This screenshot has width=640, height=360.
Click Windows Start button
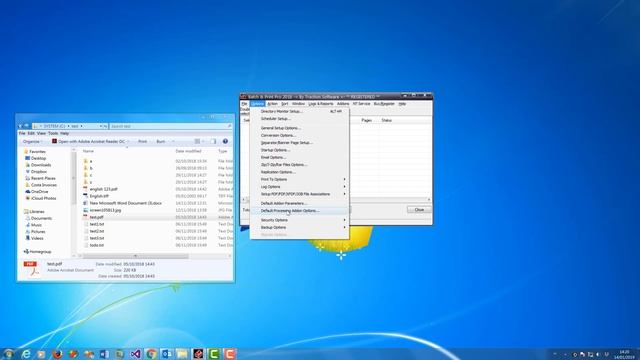(8, 353)
